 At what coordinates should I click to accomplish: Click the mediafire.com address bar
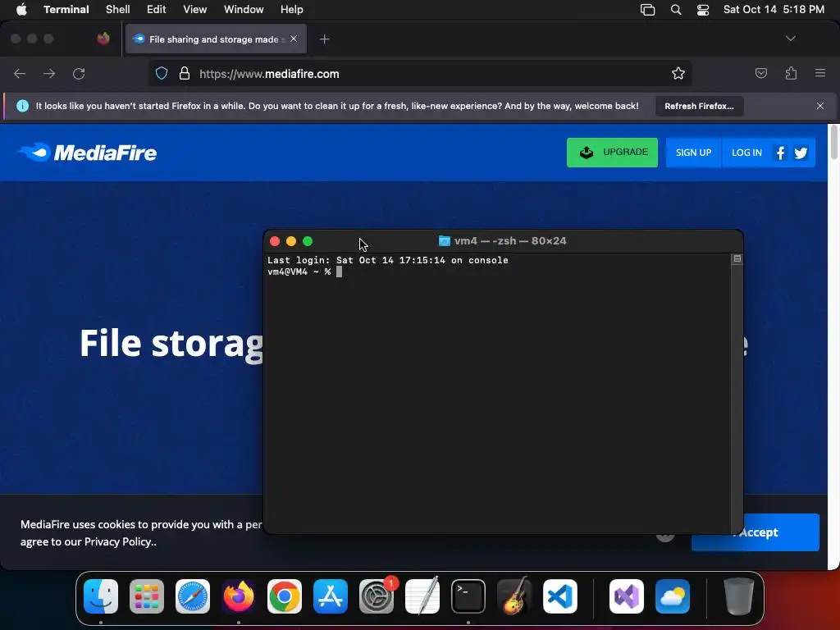click(419, 73)
